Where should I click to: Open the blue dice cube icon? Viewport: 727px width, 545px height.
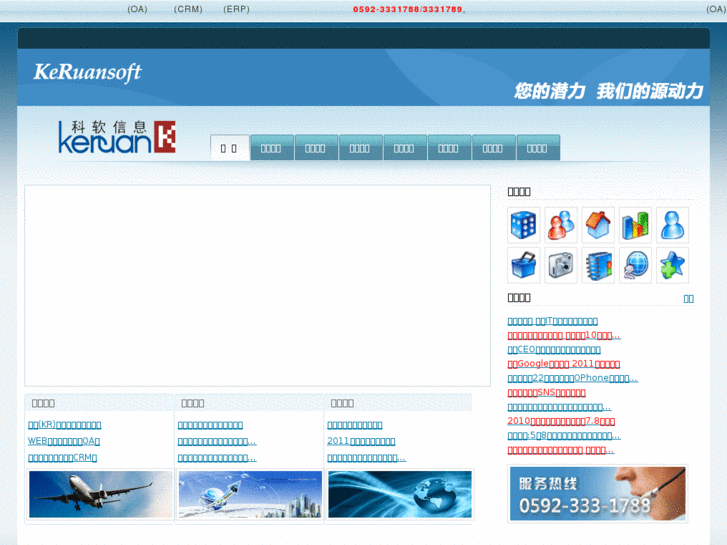coord(523,225)
